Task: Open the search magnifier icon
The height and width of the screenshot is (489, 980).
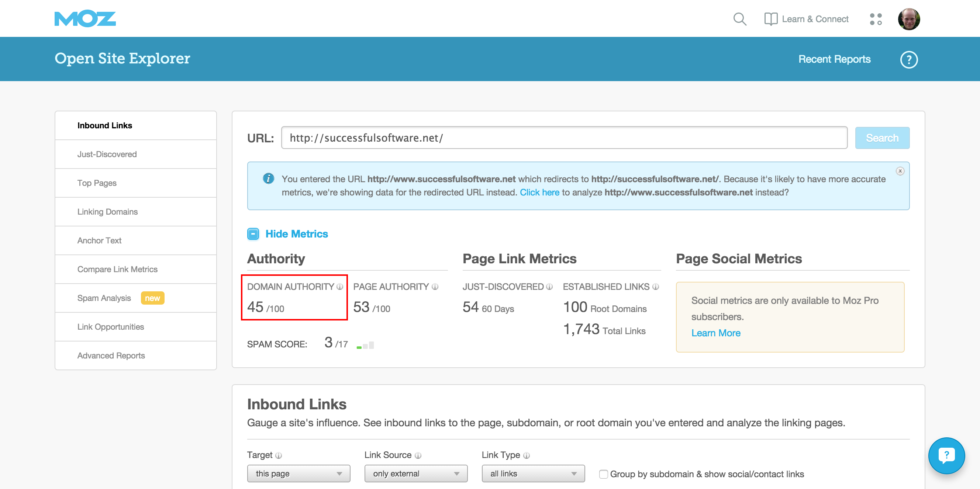Action: 739,19
